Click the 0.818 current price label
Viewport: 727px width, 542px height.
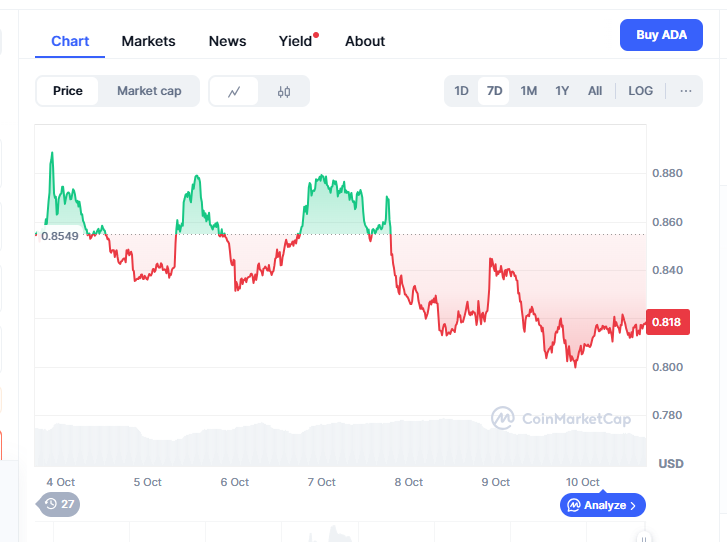point(666,322)
